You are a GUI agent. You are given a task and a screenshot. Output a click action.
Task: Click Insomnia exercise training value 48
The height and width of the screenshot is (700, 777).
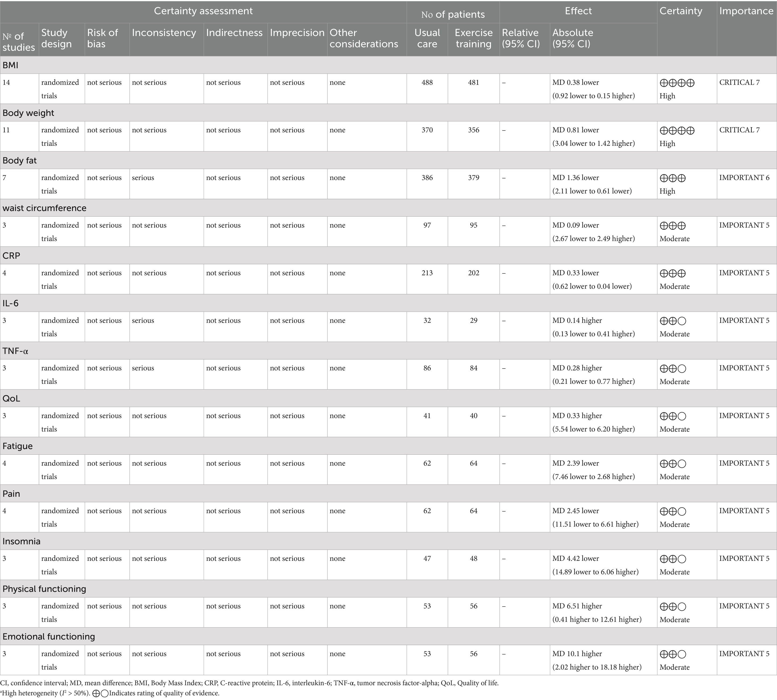[x=473, y=558]
